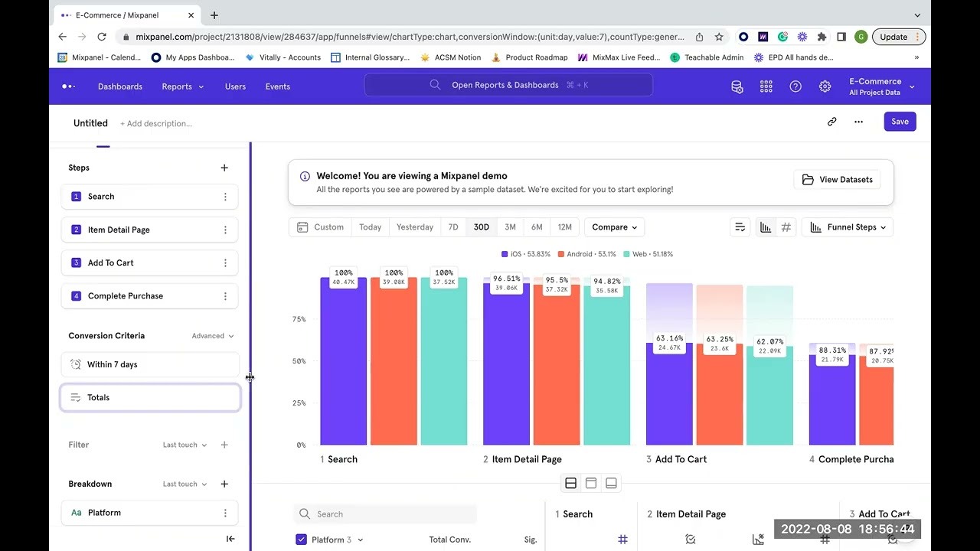The image size is (980, 551).
Task: Click the Save button
Action: (900, 122)
